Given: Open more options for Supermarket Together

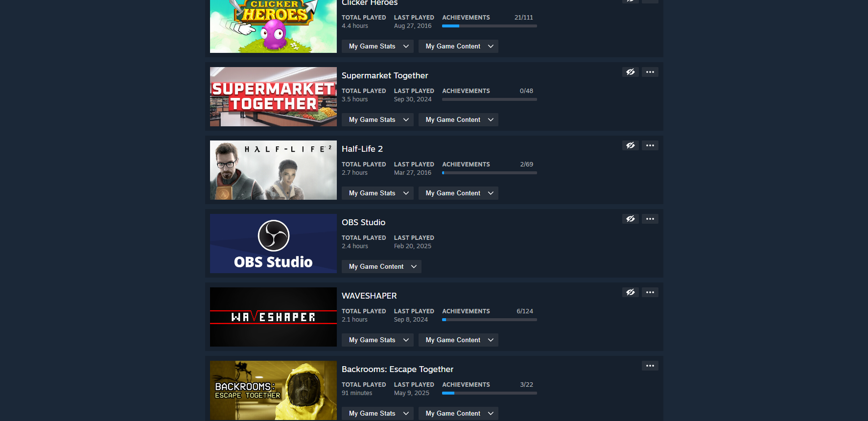Looking at the screenshot, I should 650,72.
